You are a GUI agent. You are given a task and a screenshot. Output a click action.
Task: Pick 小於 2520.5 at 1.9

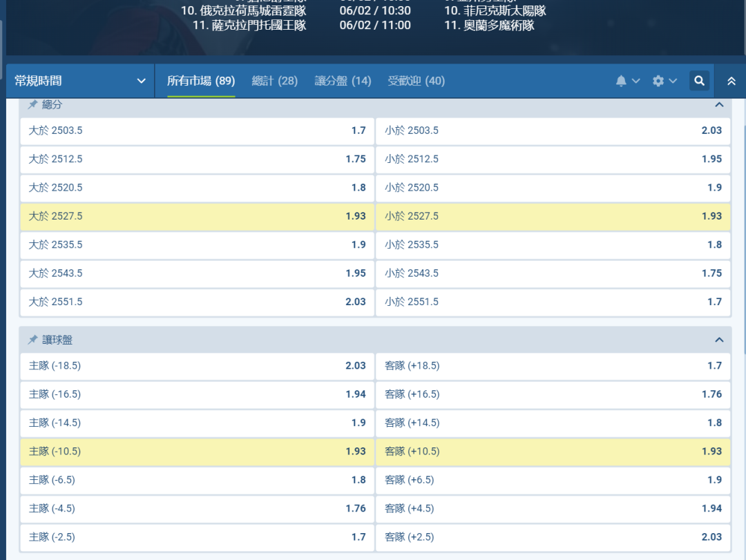click(553, 187)
